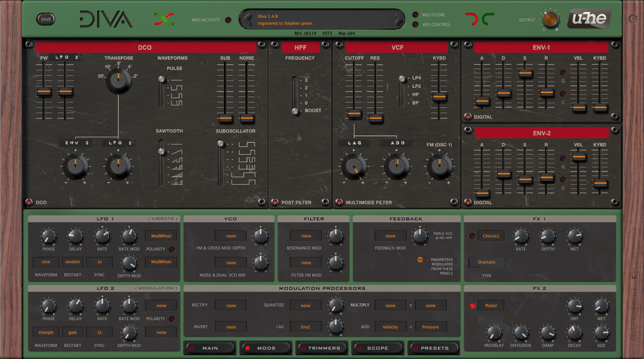This screenshot has height=359, width=644.
Task: Open the LFO 1 sine waveform menu
Action: [46, 262]
